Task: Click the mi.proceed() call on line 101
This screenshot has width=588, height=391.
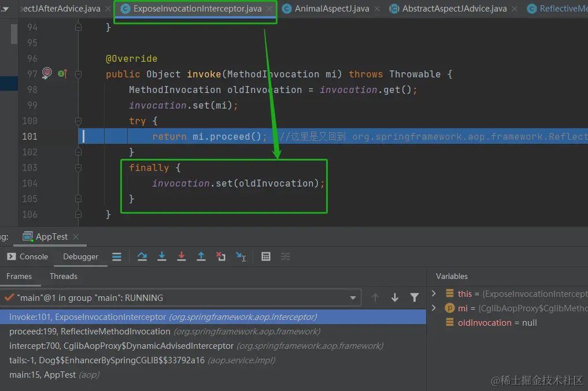Action: pos(227,136)
